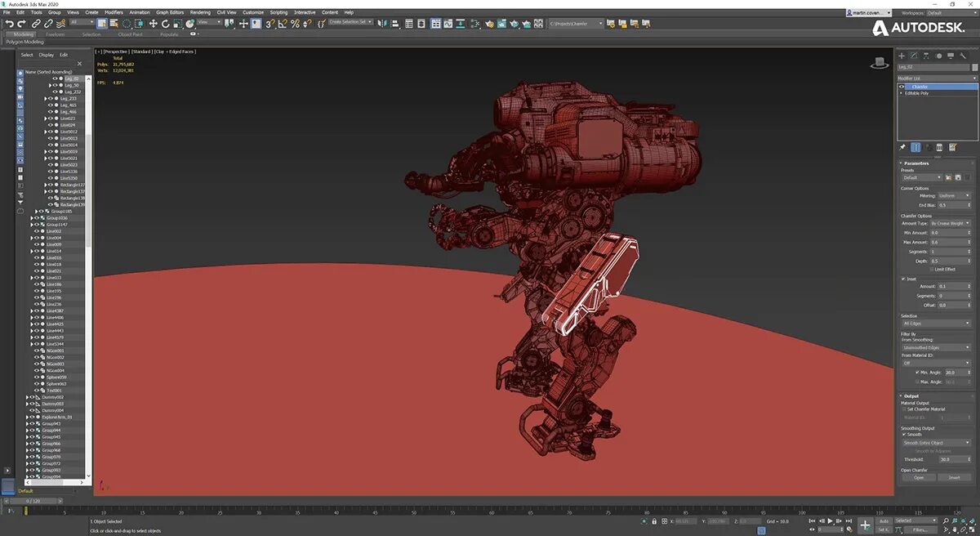
Task: Click the Pin Stack icon
Action: tap(902, 147)
